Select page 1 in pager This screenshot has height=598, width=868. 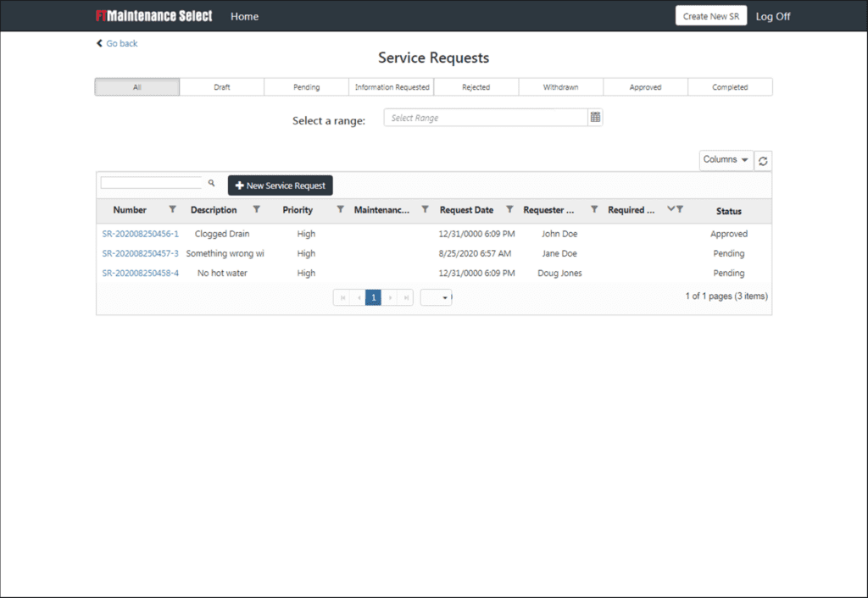373,297
